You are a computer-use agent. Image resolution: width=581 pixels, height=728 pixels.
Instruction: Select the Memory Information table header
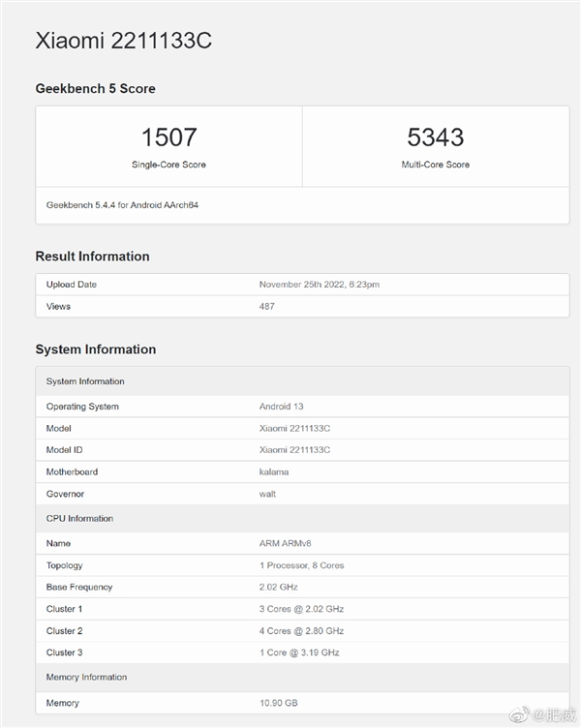86,678
